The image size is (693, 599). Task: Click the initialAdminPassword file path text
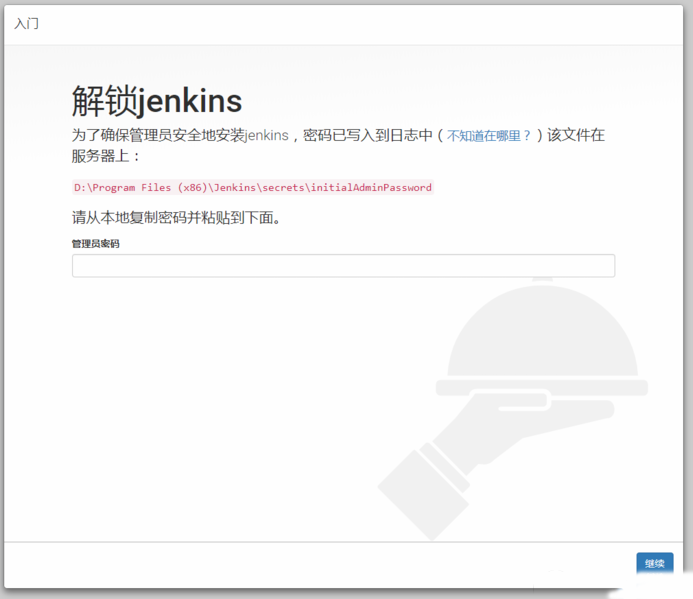(x=253, y=187)
